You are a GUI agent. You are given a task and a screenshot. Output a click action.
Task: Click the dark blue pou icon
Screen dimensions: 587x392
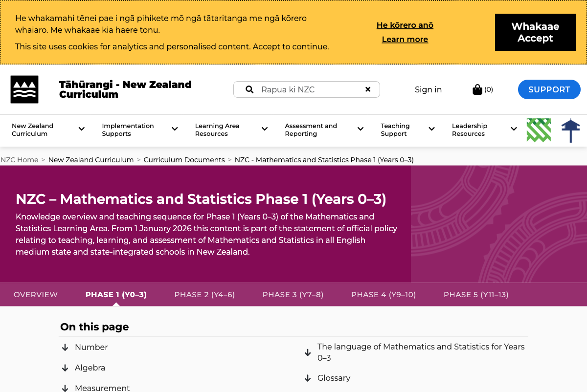(570, 131)
